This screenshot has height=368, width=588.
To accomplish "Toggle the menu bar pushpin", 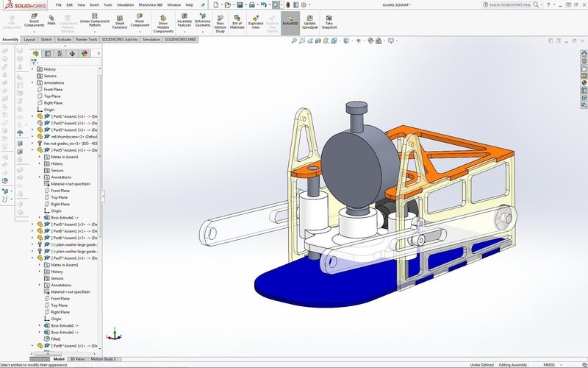I will click(203, 5).
